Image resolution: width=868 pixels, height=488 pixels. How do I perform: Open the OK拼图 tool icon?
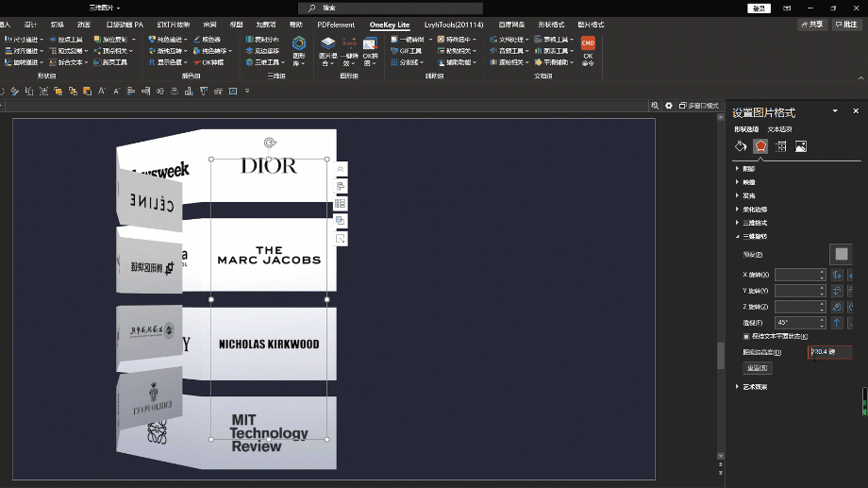(370, 52)
